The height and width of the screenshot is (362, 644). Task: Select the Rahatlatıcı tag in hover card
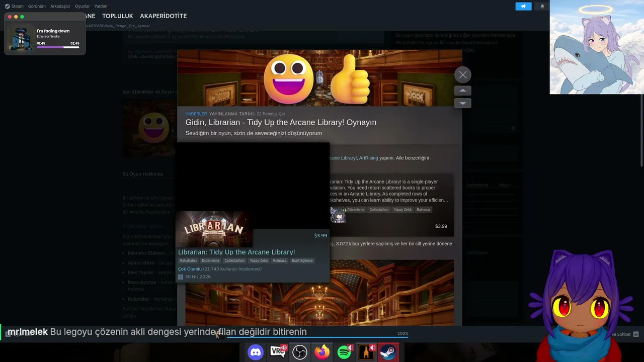tap(188, 260)
